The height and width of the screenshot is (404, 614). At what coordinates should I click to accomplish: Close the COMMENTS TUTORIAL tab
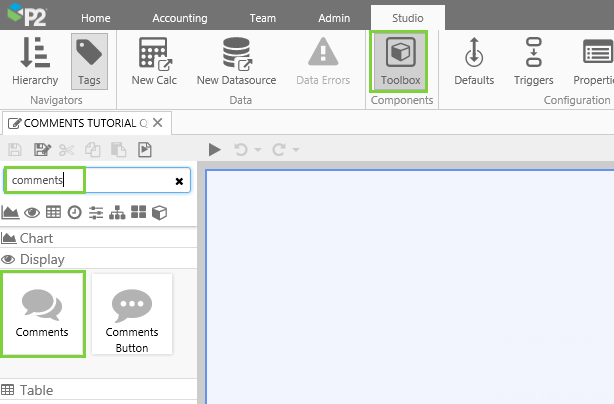[x=158, y=123]
